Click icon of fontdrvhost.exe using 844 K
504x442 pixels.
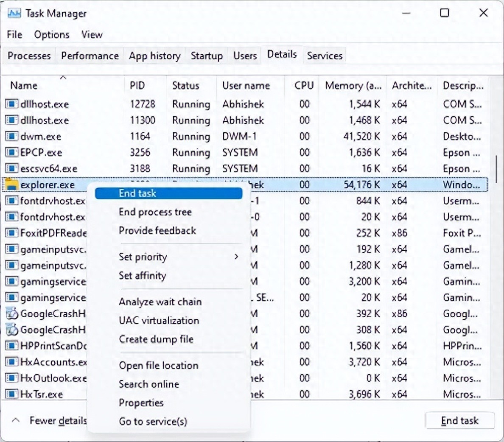pyautogui.click(x=11, y=201)
